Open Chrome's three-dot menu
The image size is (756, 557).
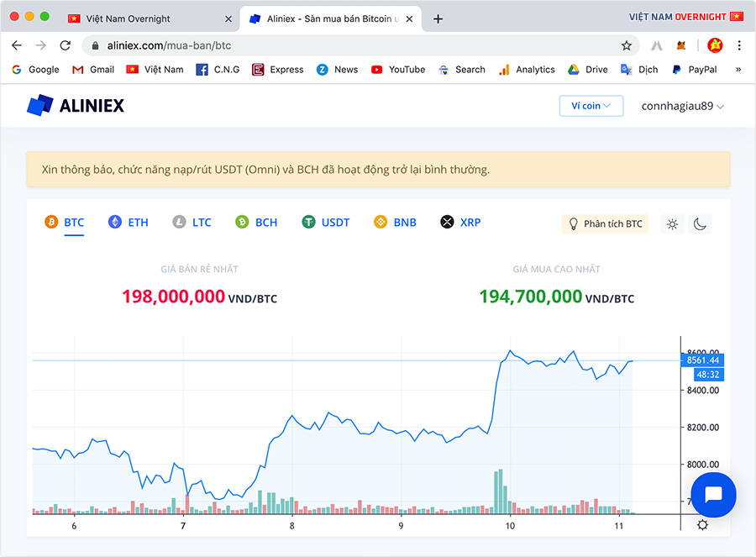coord(739,45)
